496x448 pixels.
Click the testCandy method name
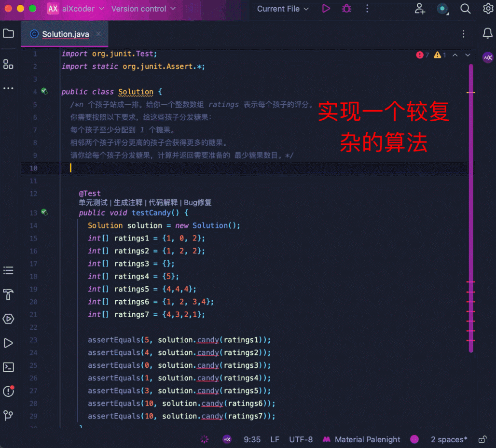click(151, 213)
